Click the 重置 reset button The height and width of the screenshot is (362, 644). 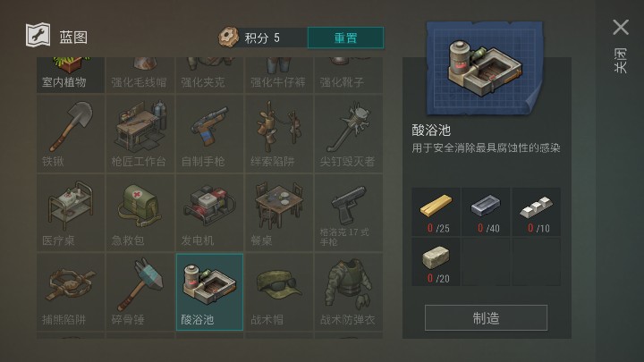345,38
